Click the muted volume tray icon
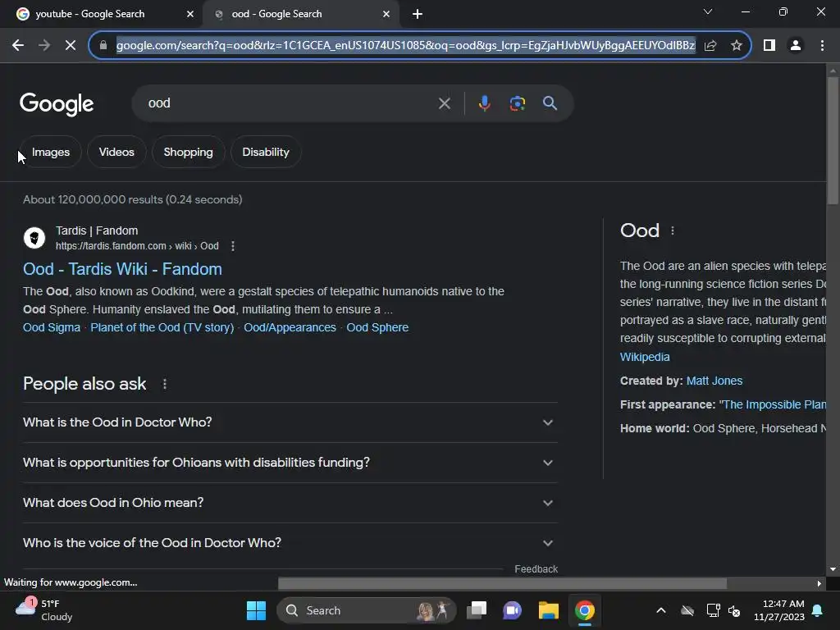 [734, 610]
